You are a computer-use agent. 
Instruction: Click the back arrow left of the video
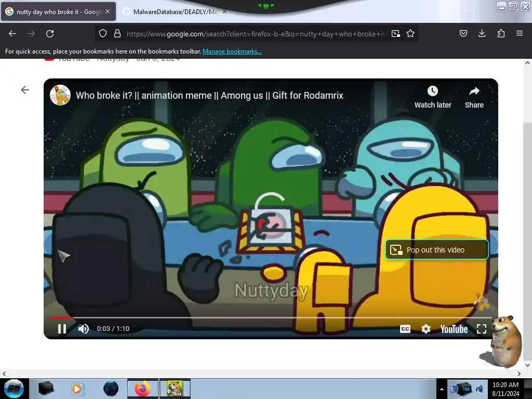pyautogui.click(x=25, y=90)
